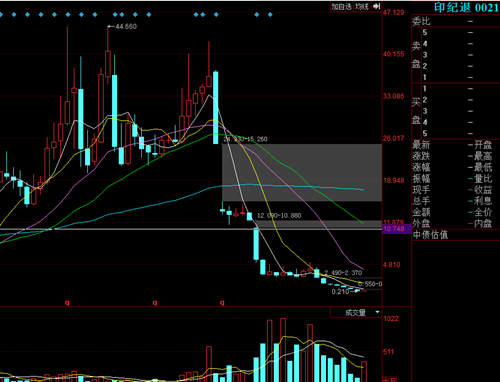This screenshot has height=382, width=500.
Task: Click the 加自选 add-to-watchlist button
Action: [341, 6]
